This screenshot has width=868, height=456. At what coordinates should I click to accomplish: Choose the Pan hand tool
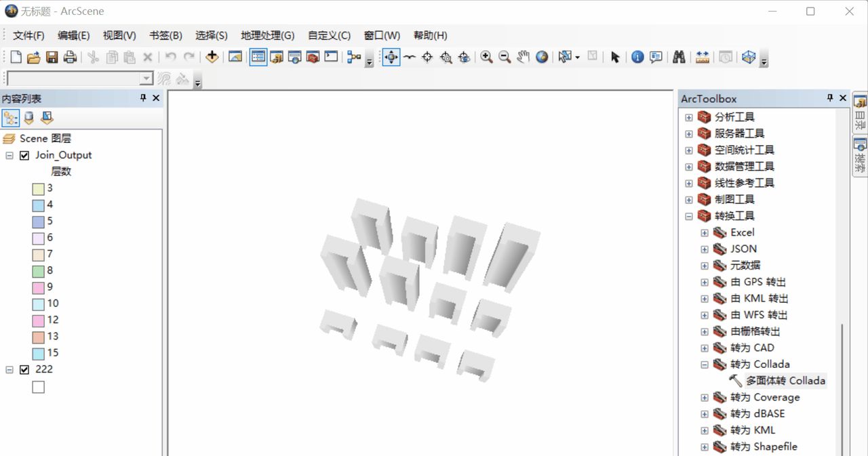523,58
